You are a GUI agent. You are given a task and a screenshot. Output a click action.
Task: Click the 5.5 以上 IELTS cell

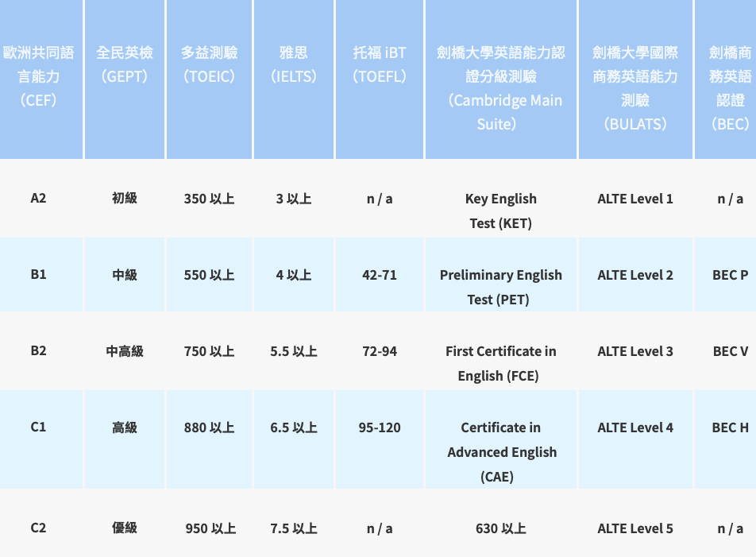tap(294, 351)
